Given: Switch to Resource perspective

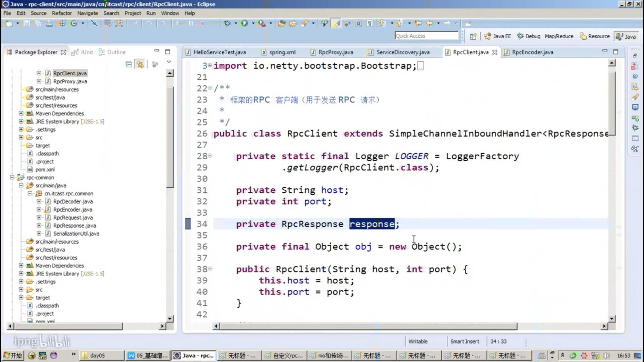Looking at the screenshot, I should tap(595, 36).
